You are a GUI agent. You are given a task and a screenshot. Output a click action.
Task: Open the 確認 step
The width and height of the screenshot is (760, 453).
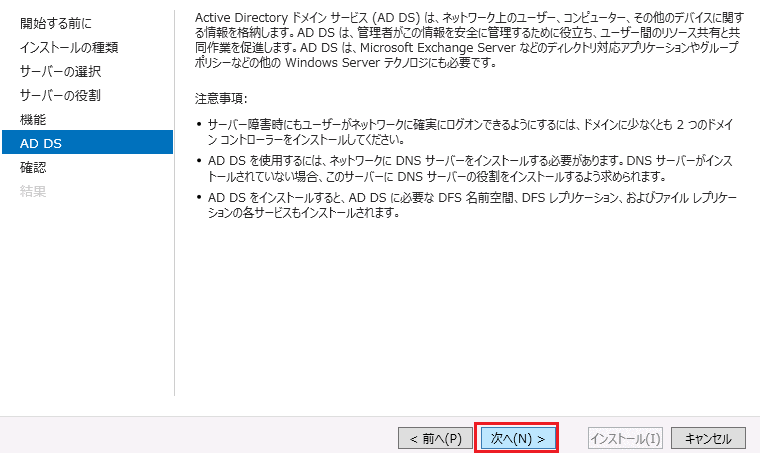(x=33, y=168)
